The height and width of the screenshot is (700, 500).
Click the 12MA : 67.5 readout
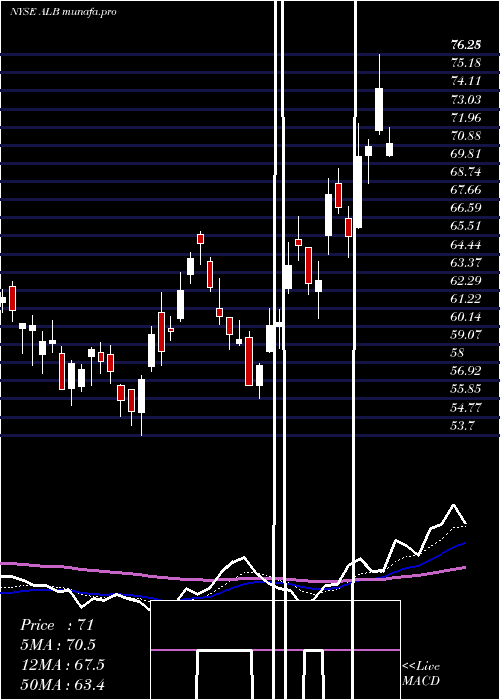tap(62, 665)
